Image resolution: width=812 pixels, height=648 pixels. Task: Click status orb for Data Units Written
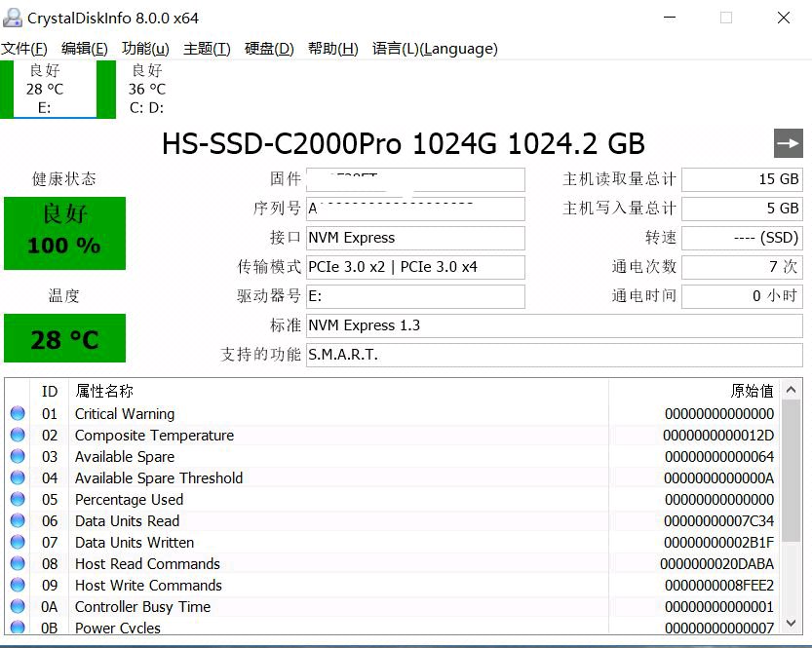(18, 542)
